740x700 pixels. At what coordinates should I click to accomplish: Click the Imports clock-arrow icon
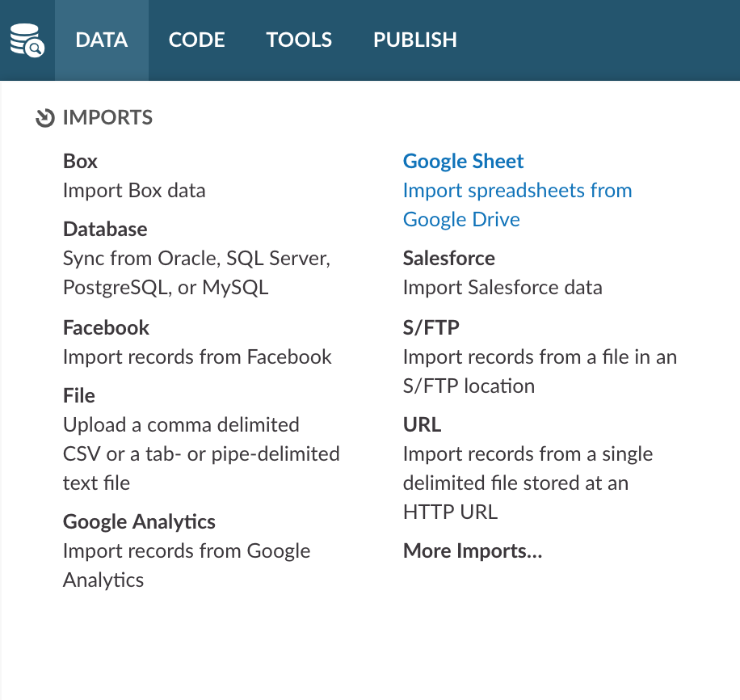pos(45,118)
